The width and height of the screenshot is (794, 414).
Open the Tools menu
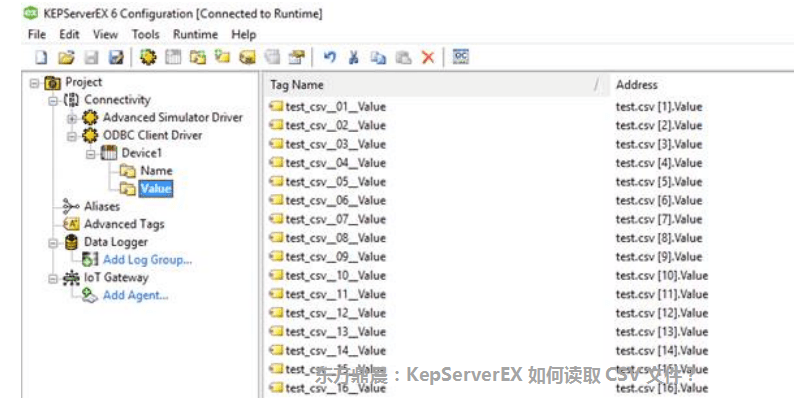tap(145, 34)
